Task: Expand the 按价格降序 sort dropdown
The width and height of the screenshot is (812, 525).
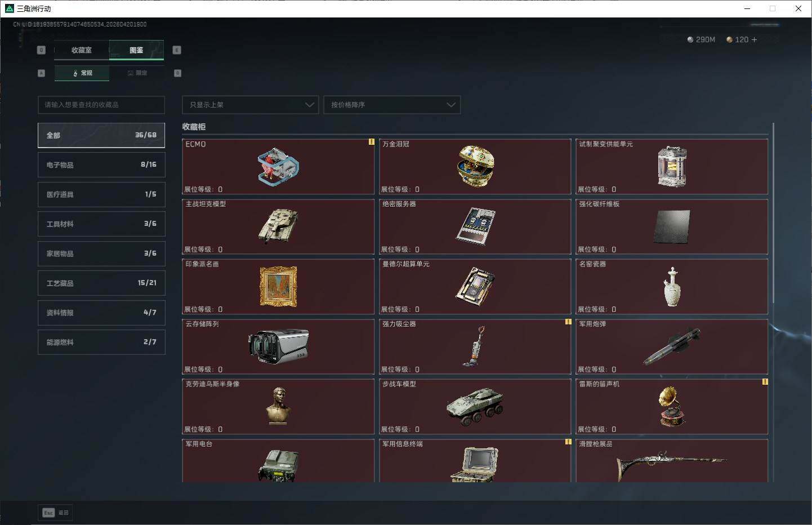Action: point(392,105)
